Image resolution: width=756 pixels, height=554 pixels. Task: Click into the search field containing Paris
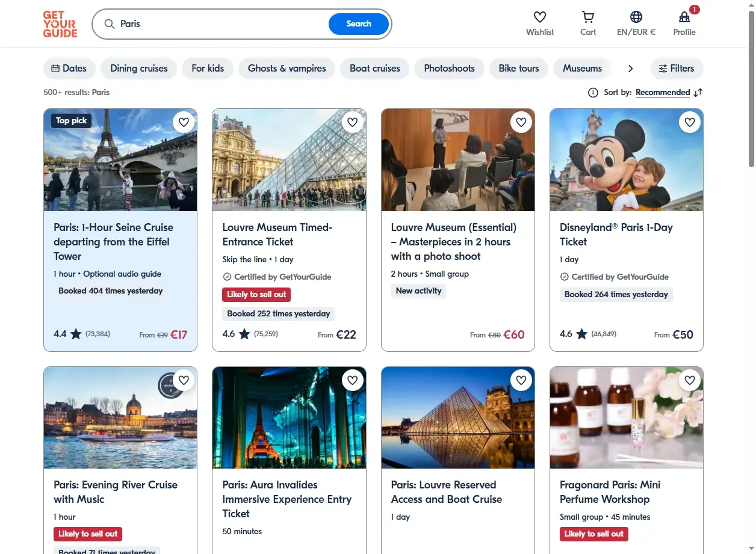point(223,24)
